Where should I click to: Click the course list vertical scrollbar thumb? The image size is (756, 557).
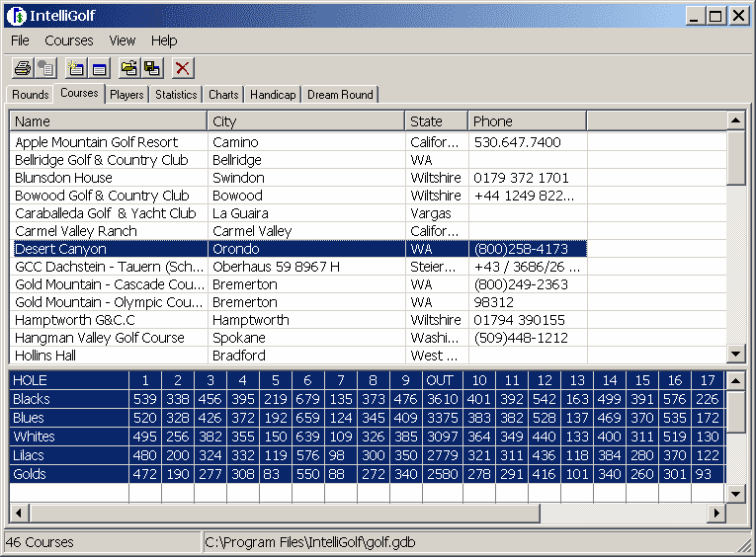[x=736, y=158]
